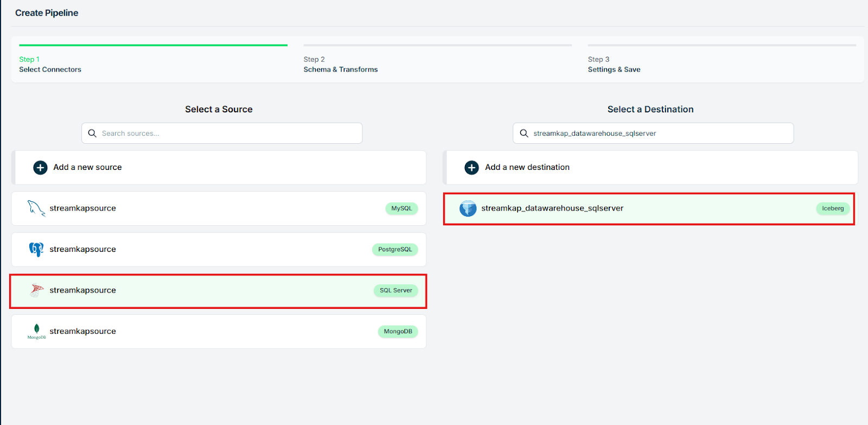Click the magnifier icon in source search
The image size is (868, 425).
[x=92, y=134]
